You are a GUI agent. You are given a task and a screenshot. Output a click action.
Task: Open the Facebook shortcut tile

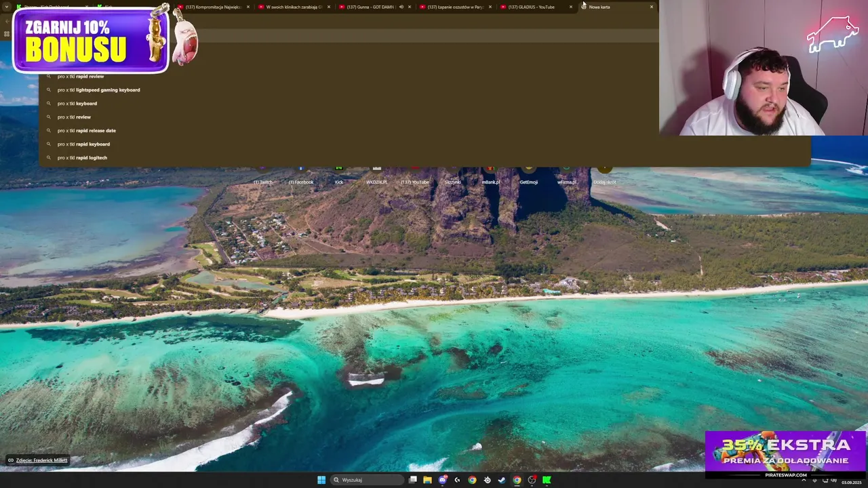pyautogui.click(x=301, y=176)
